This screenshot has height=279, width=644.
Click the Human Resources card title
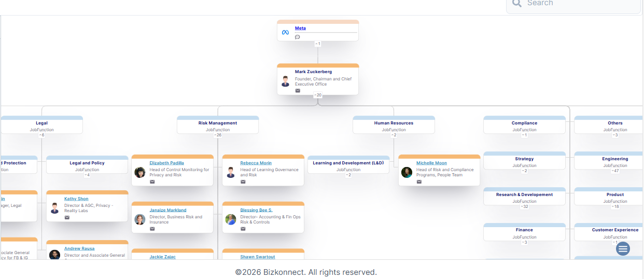(x=394, y=123)
